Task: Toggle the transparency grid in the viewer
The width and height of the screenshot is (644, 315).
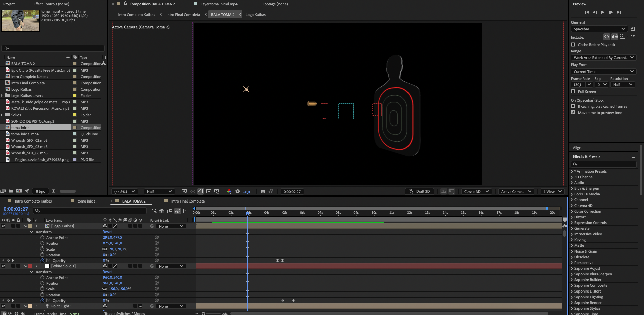Action: pyautogui.click(x=192, y=192)
